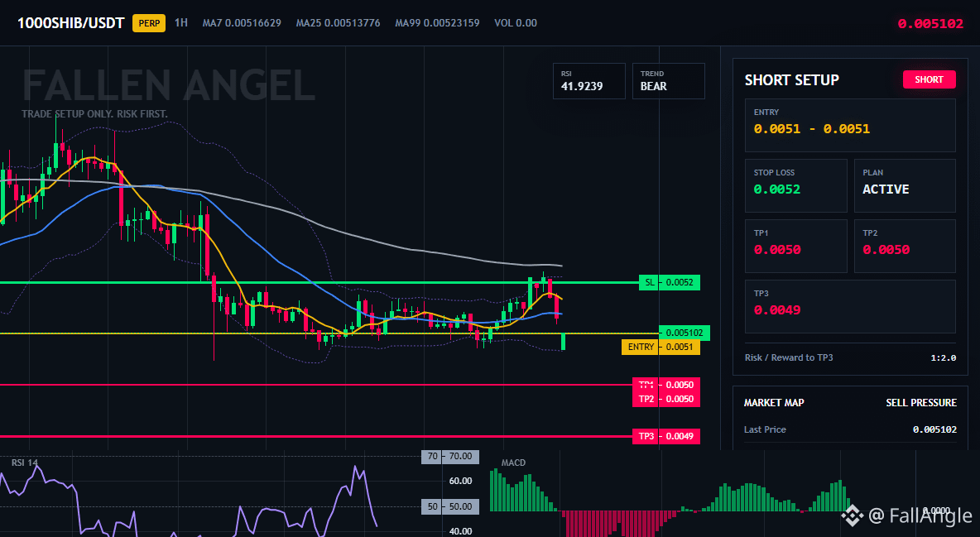Click the RSI 14 panel label

click(x=24, y=463)
